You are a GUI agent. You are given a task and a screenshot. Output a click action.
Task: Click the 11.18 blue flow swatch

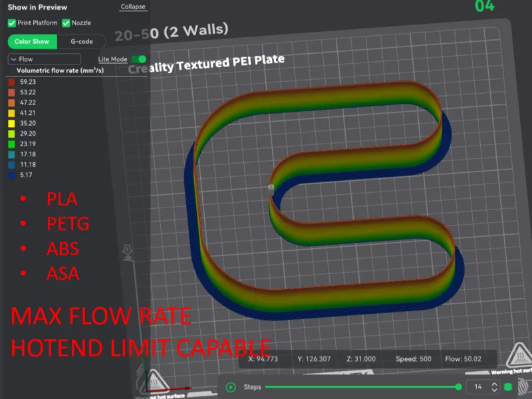tap(11, 164)
